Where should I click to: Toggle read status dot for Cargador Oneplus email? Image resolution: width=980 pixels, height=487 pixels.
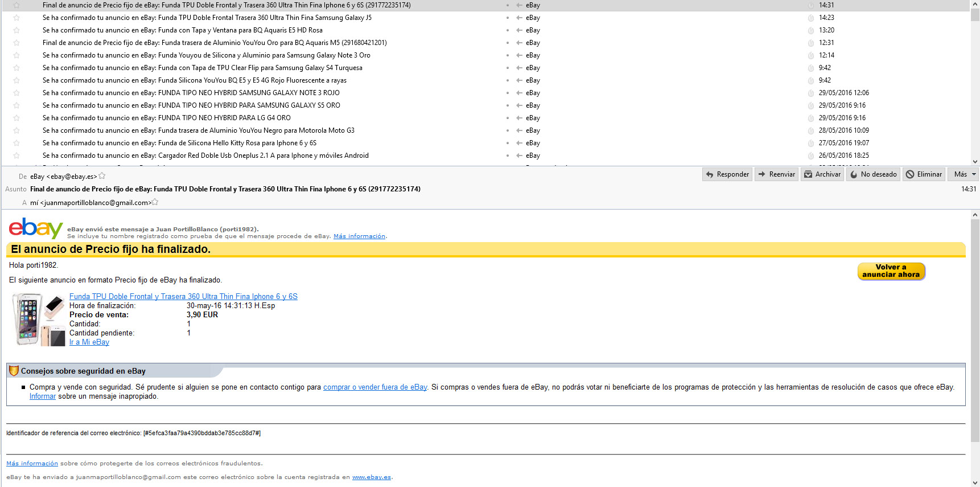coord(507,155)
